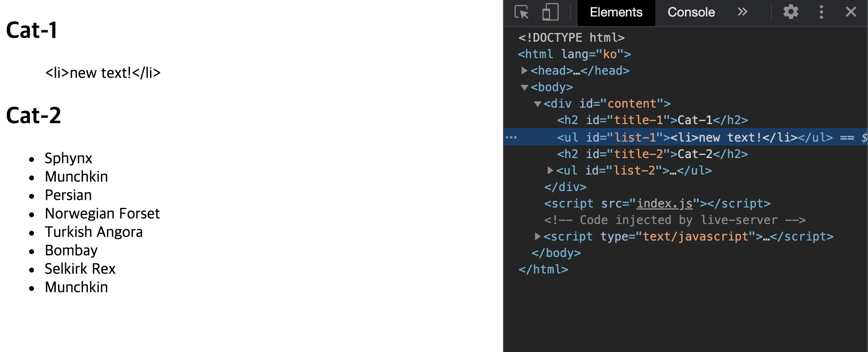This screenshot has height=352, width=868.
Task: Show more tabs with double chevron
Action: [742, 12]
